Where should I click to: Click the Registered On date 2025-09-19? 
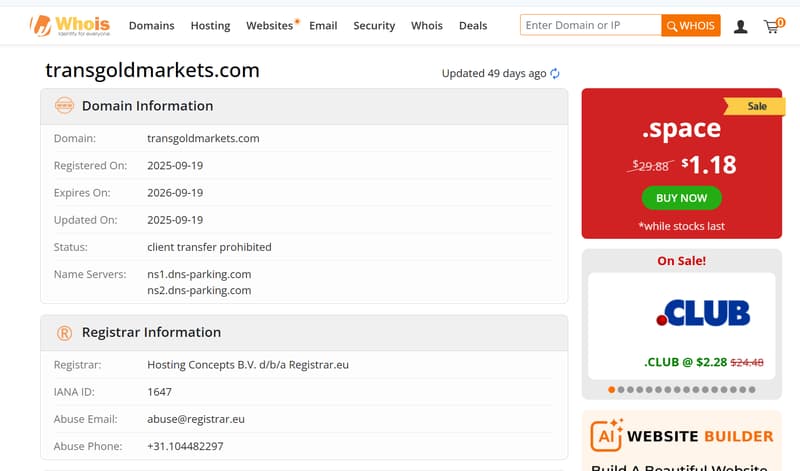coord(175,166)
